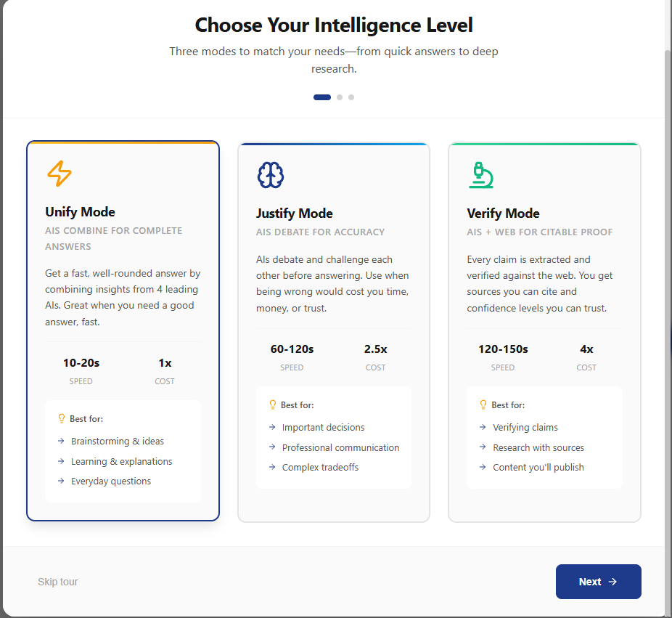Click the lightbulb icon beside Unify's Best for
This screenshot has height=618, width=672.
(60, 418)
